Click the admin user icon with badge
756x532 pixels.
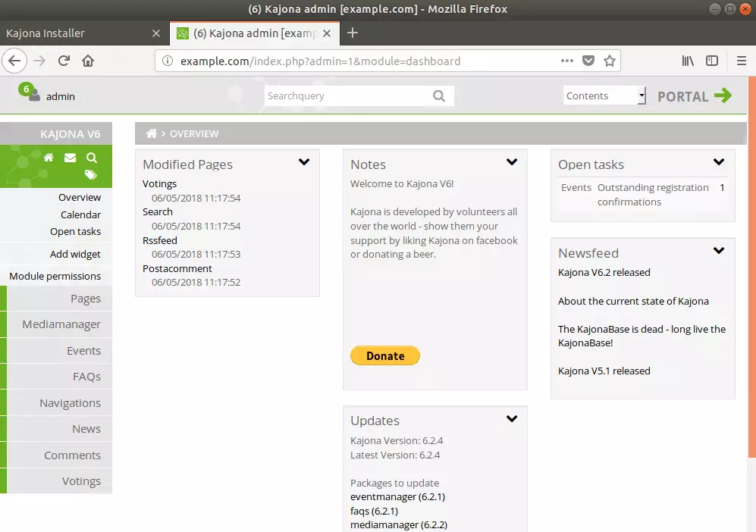30,92
